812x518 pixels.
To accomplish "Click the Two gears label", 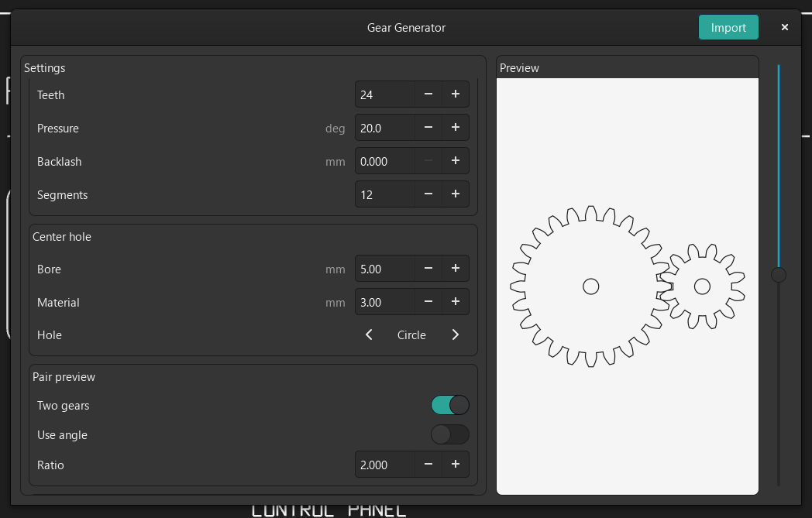I will [x=64, y=406].
